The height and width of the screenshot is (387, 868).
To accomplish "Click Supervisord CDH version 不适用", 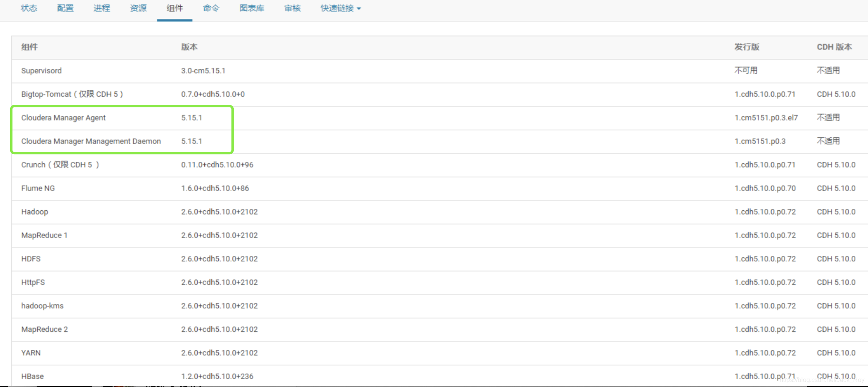I will [828, 71].
